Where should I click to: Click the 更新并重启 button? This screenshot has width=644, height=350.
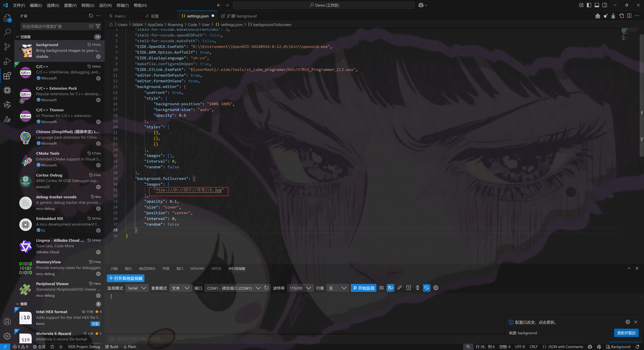coord(626,333)
